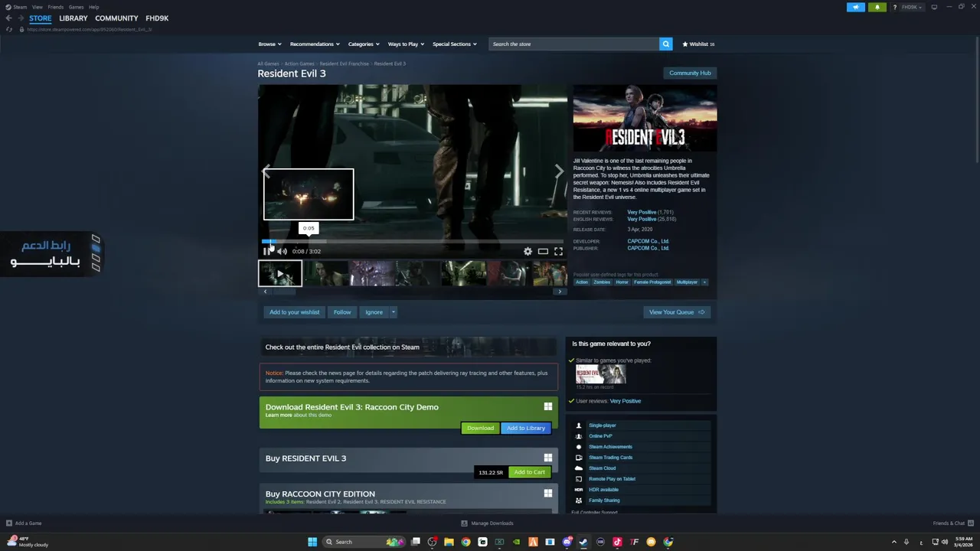Navigate back with the back arrow

pyautogui.click(x=8, y=18)
